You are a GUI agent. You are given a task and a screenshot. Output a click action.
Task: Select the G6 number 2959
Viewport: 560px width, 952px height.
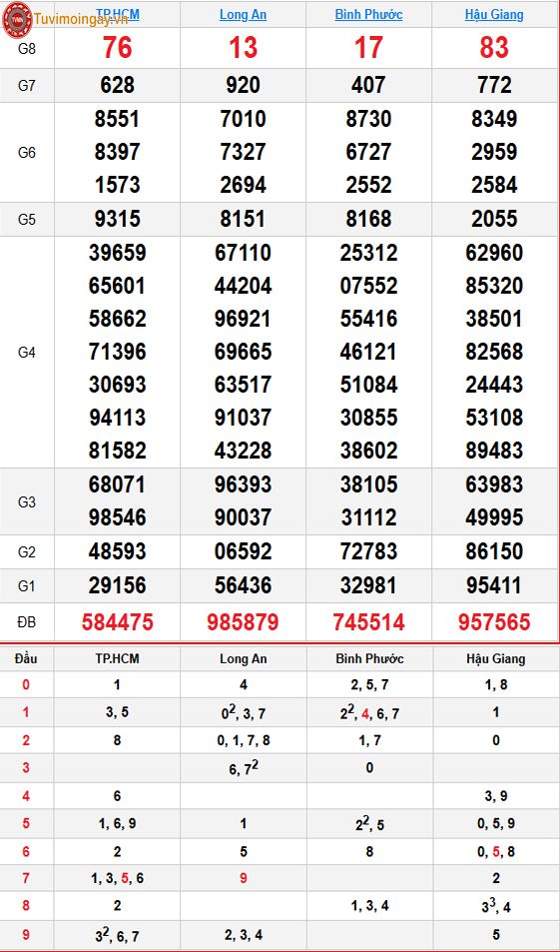[x=494, y=152]
